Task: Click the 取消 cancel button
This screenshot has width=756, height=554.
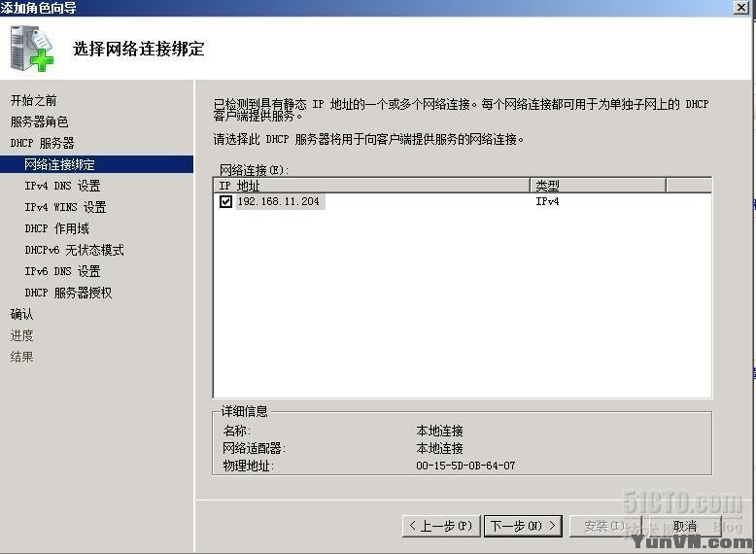Action: coord(684,526)
